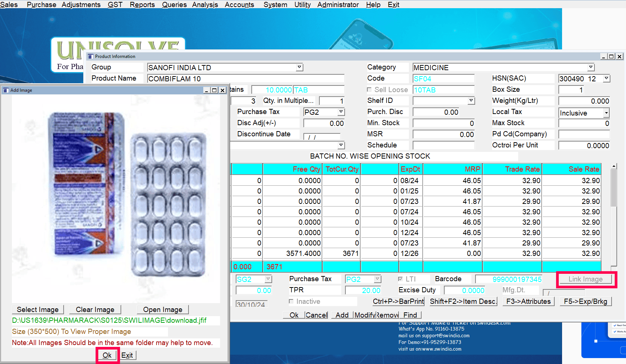Minimize the Add Image dialog

coord(207,90)
